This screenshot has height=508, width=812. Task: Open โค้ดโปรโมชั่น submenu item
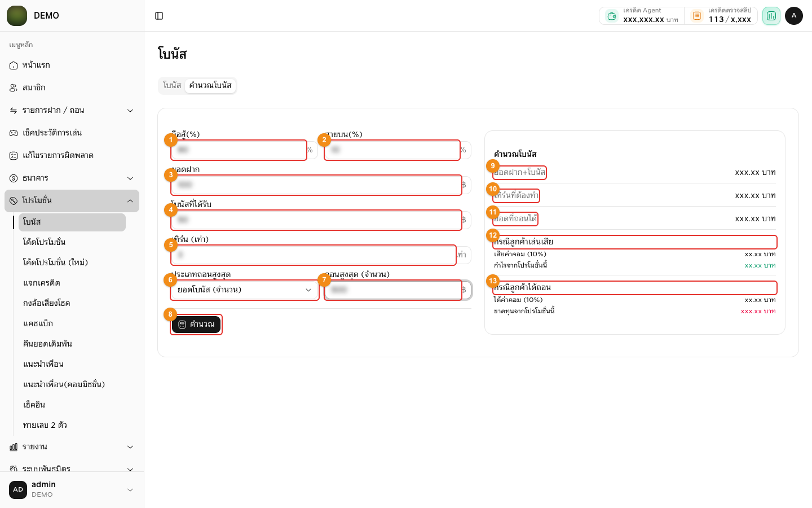pyautogui.click(x=72, y=242)
